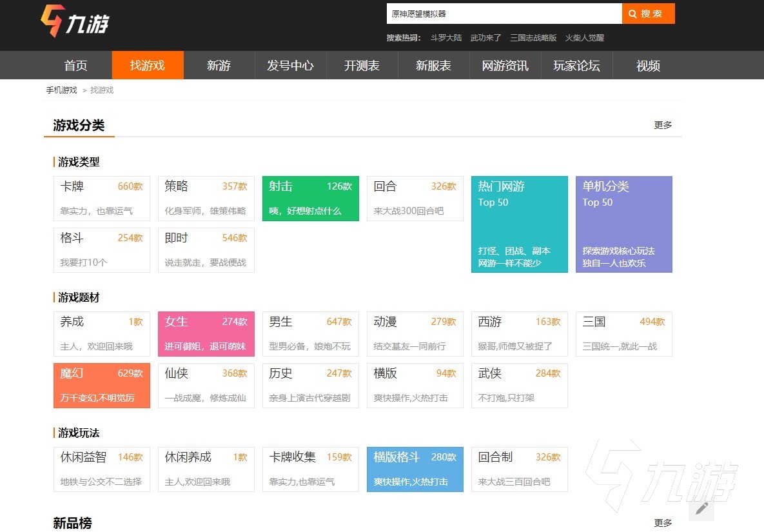The height and width of the screenshot is (532, 764).
Task: Switch to the 发号中心 tab
Action: [290, 66]
